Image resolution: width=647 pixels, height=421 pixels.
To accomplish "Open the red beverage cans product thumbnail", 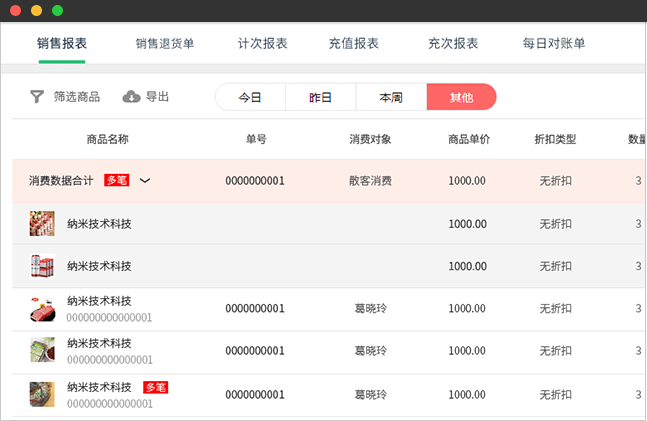I will click(x=42, y=266).
